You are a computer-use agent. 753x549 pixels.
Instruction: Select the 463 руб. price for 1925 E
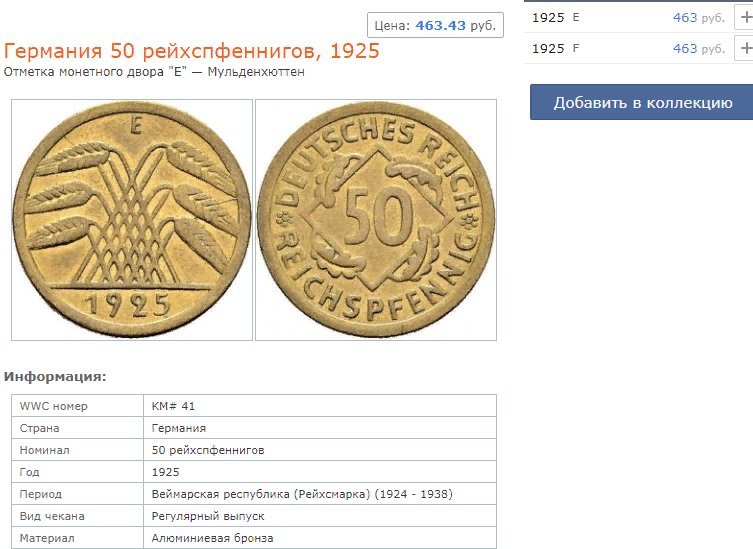699,18
